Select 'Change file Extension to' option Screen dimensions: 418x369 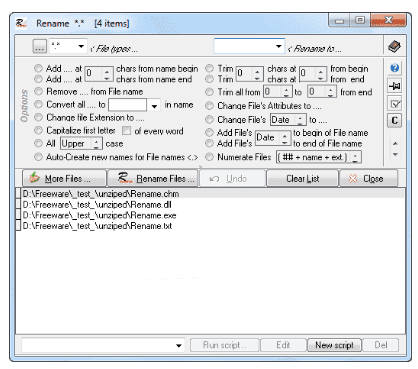click(x=39, y=117)
